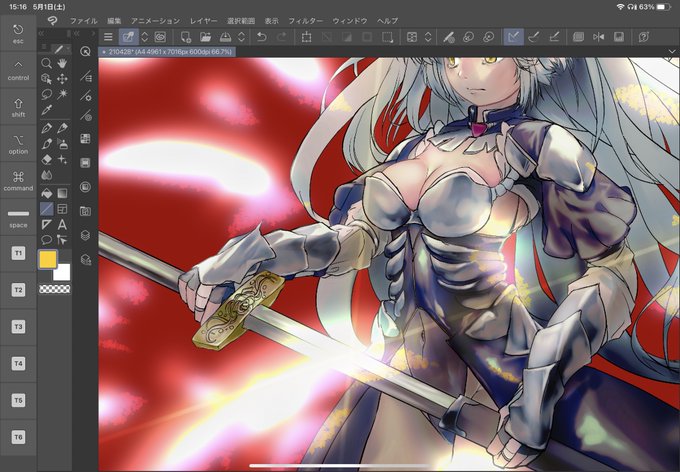Click the Redo arrow
The height and width of the screenshot is (472, 680).
tap(281, 37)
